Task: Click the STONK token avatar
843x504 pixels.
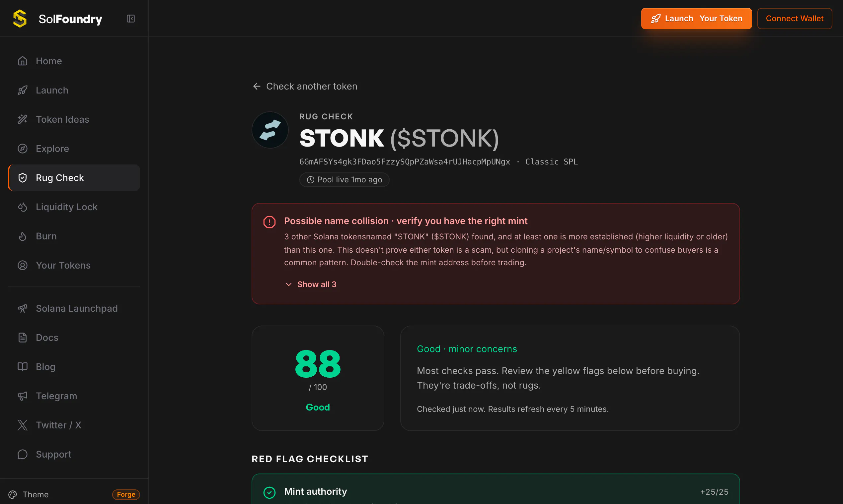Action: click(270, 130)
